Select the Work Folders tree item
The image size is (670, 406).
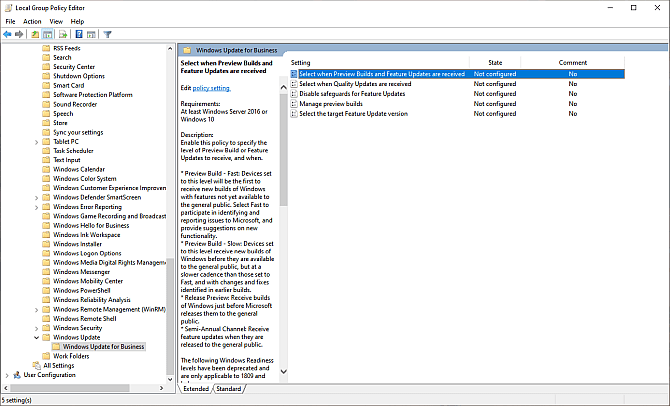coord(71,356)
